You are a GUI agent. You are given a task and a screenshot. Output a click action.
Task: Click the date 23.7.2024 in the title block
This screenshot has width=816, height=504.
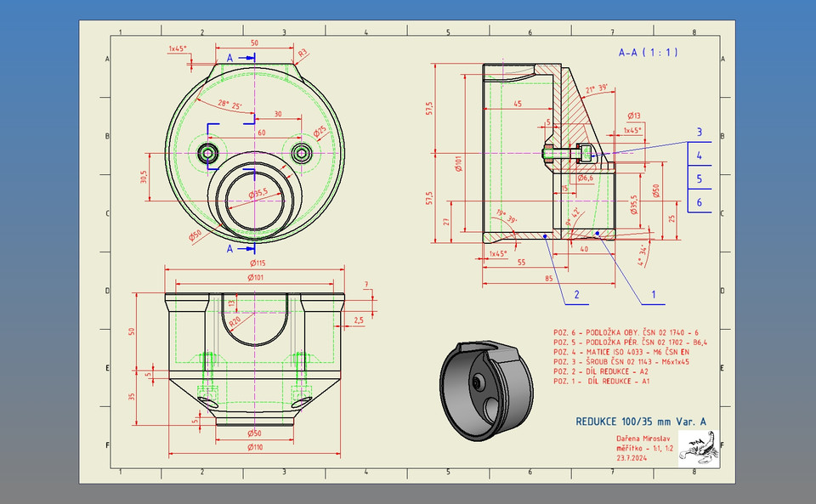(x=633, y=458)
